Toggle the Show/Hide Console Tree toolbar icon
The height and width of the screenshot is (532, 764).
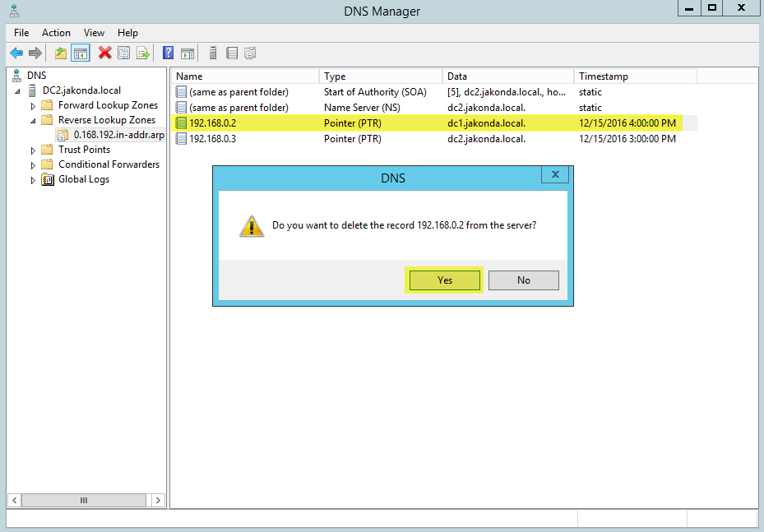point(80,53)
